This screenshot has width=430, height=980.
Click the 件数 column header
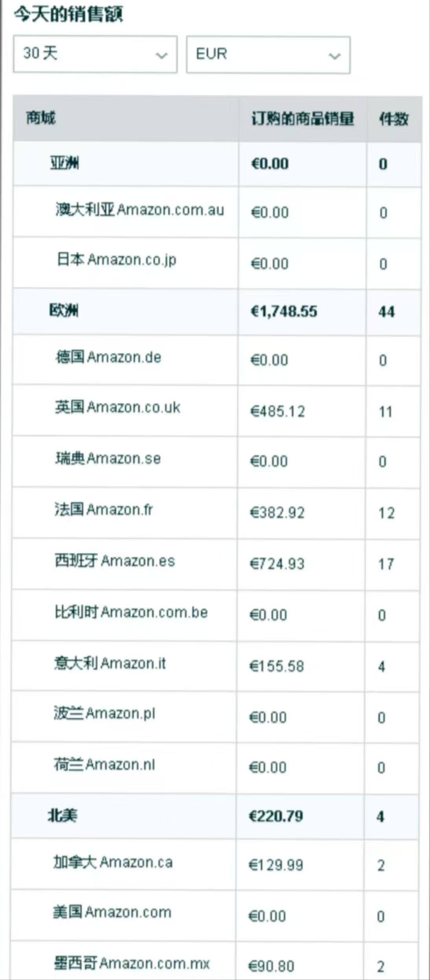[393, 119]
